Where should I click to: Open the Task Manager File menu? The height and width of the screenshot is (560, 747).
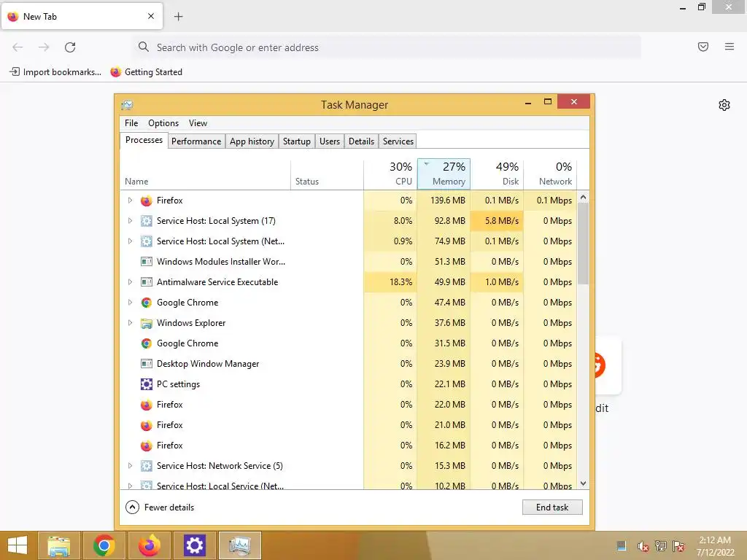click(131, 123)
